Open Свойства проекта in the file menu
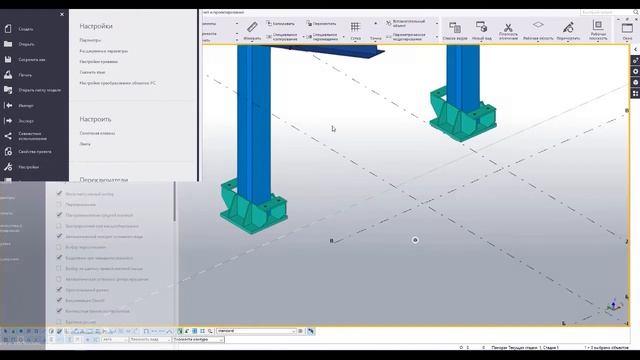 pyautogui.click(x=35, y=152)
